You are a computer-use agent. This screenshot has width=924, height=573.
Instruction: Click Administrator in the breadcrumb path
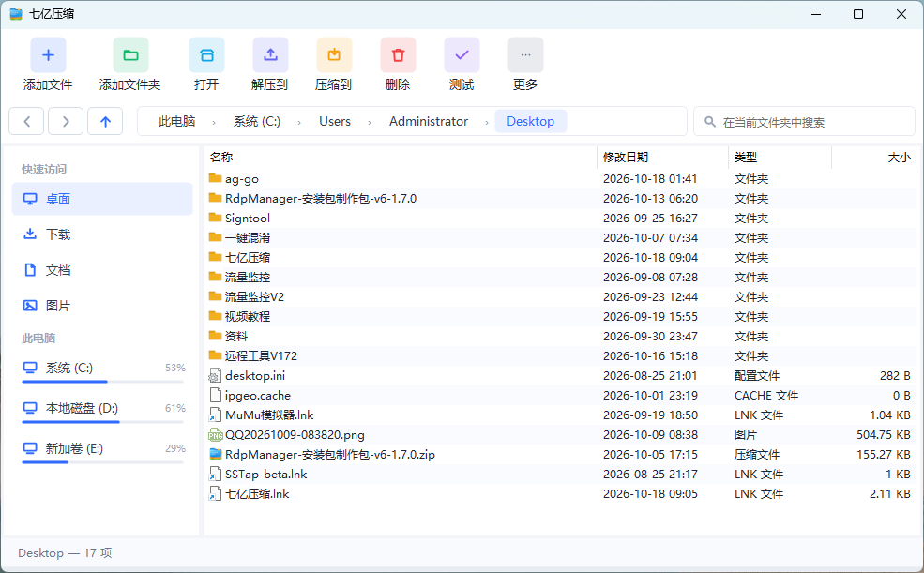(429, 121)
